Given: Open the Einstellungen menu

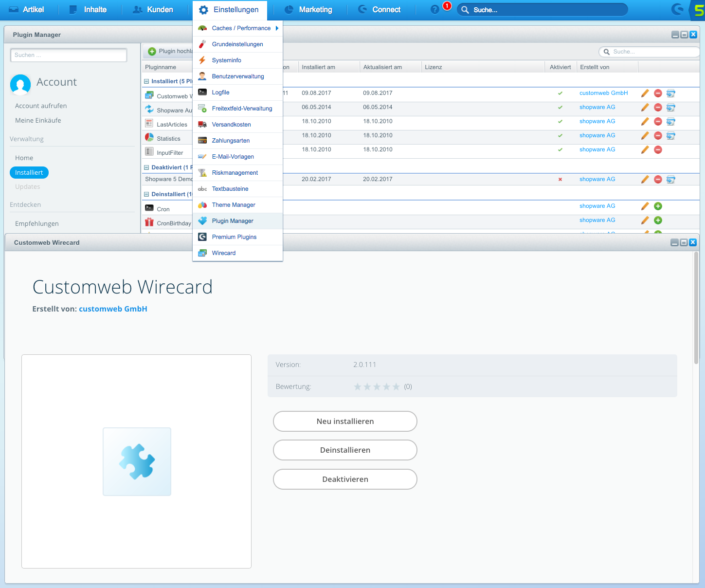Looking at the screenshot, I should coord(230,10).
